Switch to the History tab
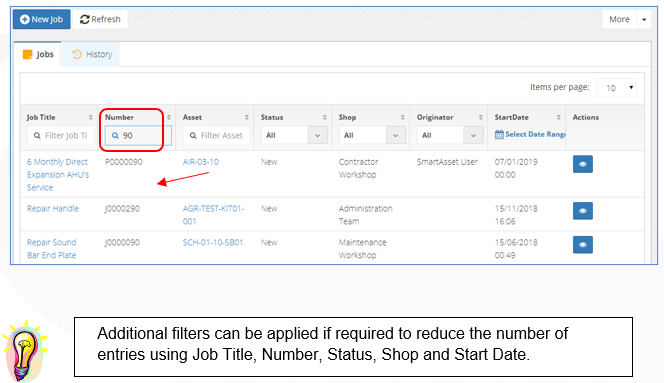Screen dimensions: 664x383 point(92,54)
